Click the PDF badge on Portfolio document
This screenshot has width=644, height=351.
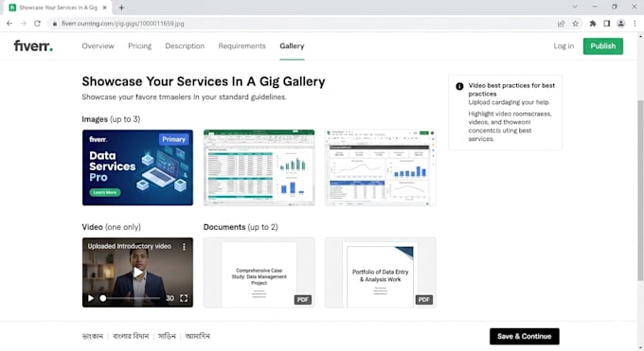coord(424,300)
